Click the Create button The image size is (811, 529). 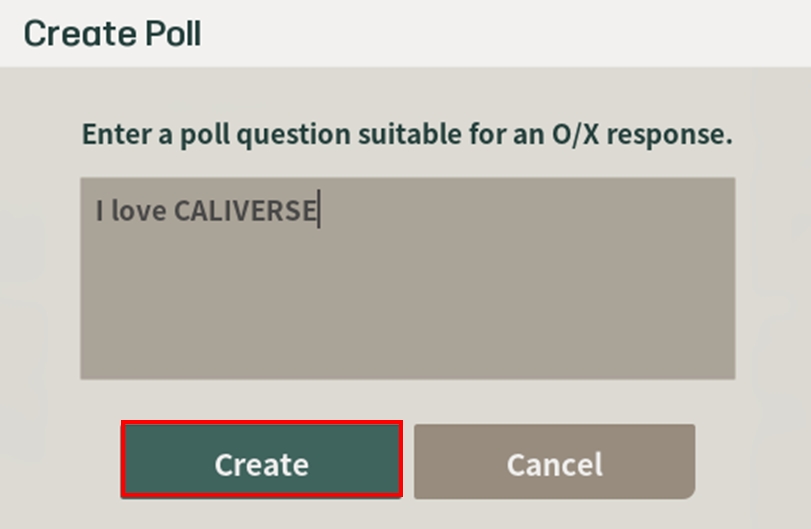261,462
